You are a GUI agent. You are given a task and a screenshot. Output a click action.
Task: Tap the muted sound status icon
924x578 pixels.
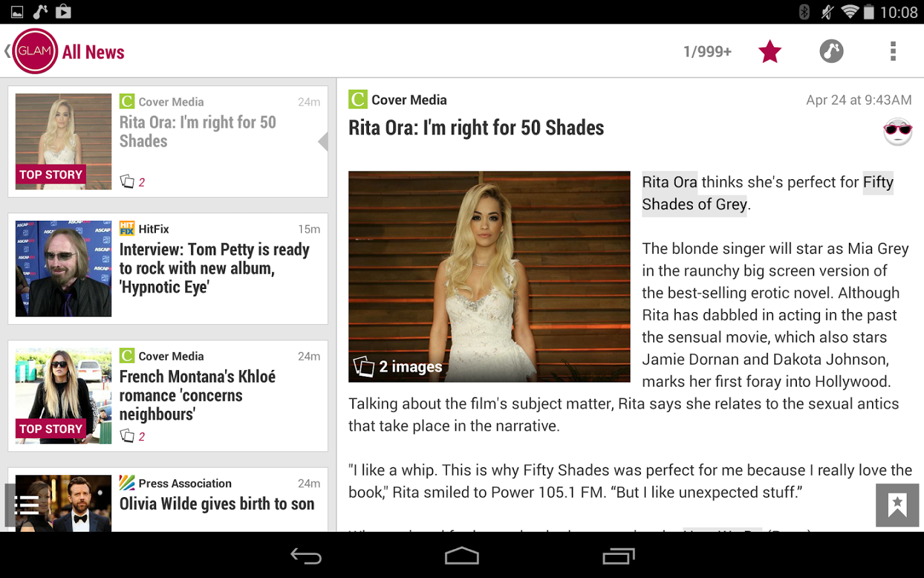click(x=828, y=12)
